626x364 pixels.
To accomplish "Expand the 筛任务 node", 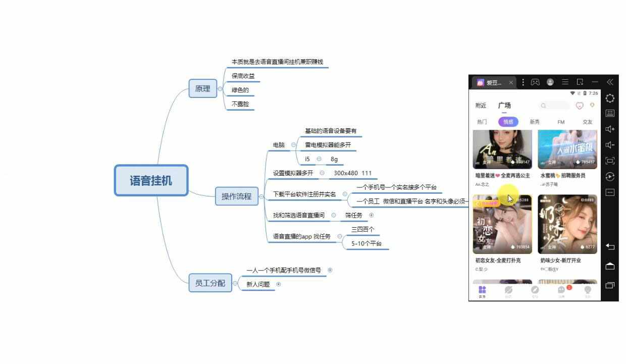I will point(372,215).
